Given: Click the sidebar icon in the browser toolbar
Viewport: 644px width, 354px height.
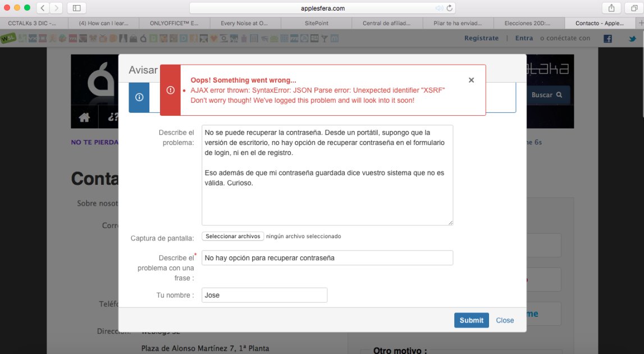Looking at the screenshot, I should pyautogui.click(x=76, y=8).
